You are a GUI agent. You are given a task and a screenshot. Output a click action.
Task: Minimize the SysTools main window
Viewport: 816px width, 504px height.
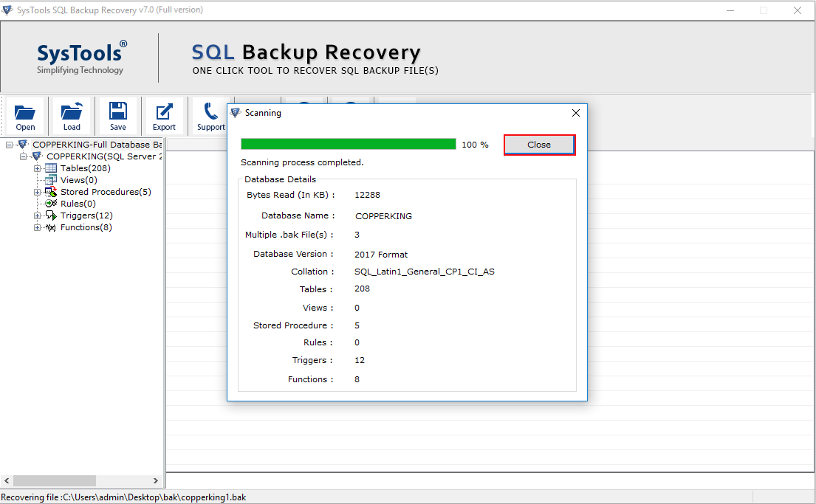coord(730,10)
